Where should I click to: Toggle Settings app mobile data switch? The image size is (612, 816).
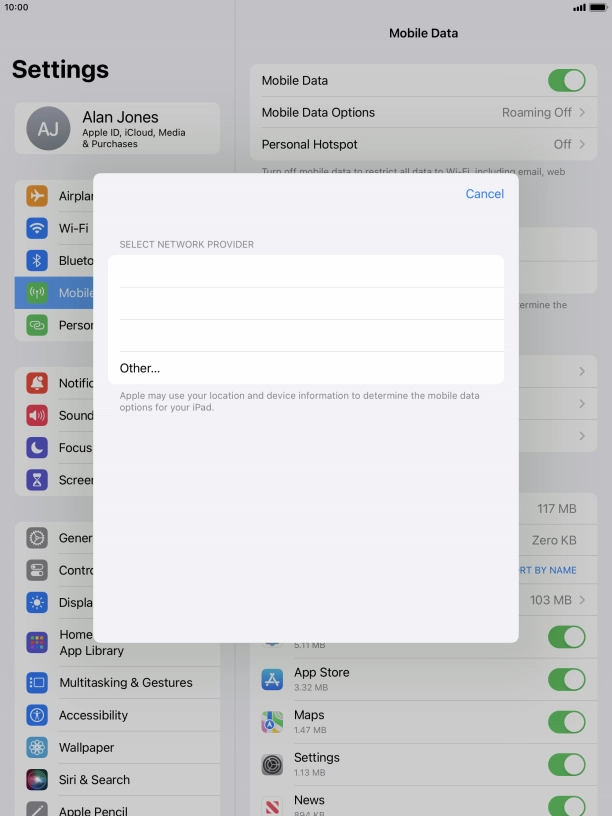(x=566, y=765)
